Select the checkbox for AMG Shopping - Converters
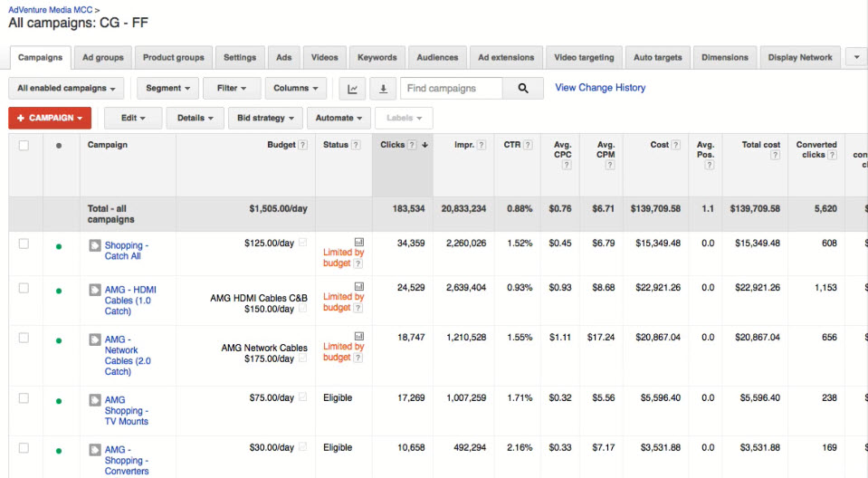Image resolution: width=868 pixels, height=478 pixels. (24, 448)
